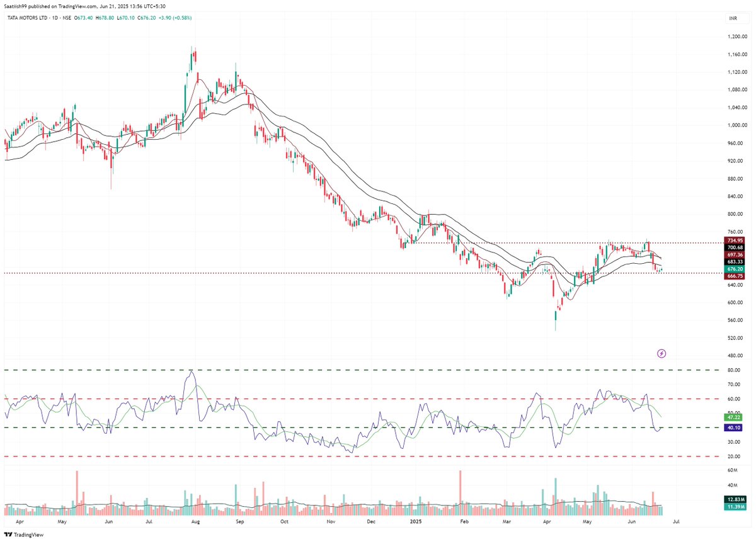Click the 640.00 price axis label
The image size is (756, 542).
(735, 285)
